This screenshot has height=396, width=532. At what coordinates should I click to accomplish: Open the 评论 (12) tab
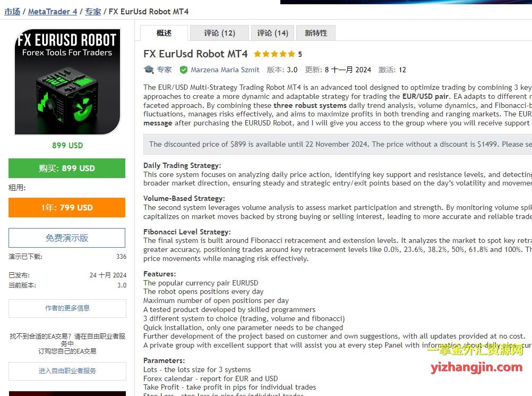click(x=219, y=33)
